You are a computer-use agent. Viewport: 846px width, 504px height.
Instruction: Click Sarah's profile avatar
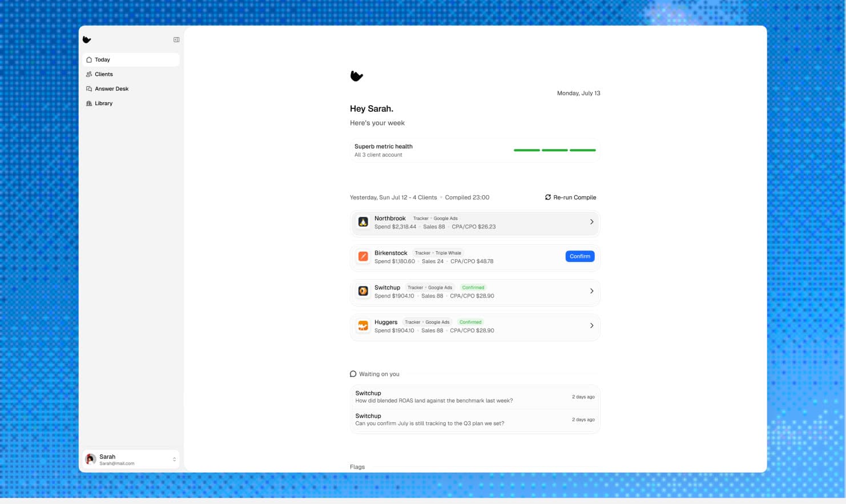[90, 459]
